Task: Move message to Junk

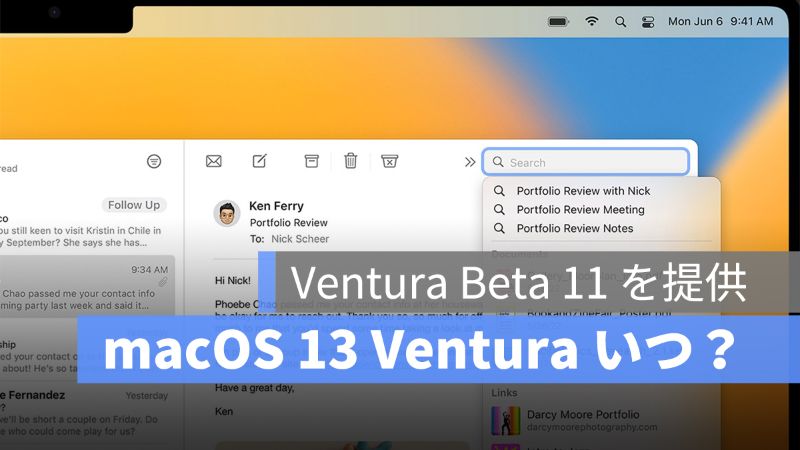Action: point(389,161)
